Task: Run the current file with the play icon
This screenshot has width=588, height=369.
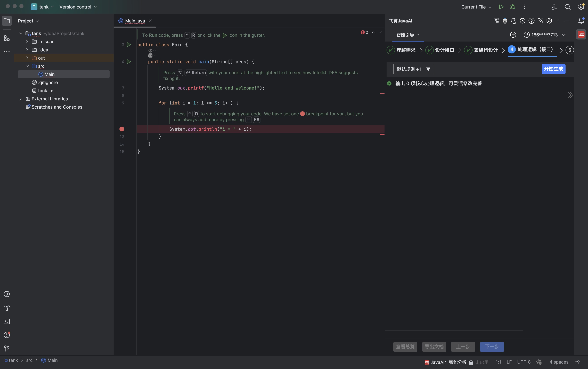Action: 501,7
